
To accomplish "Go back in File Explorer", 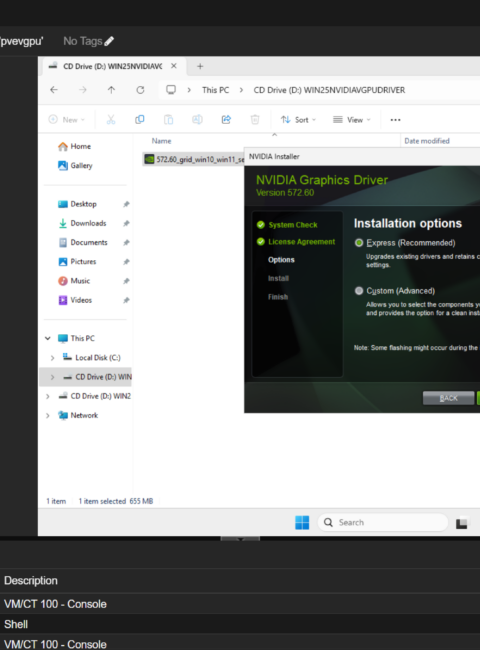I will pyautogui.click(x=54, y=90).
